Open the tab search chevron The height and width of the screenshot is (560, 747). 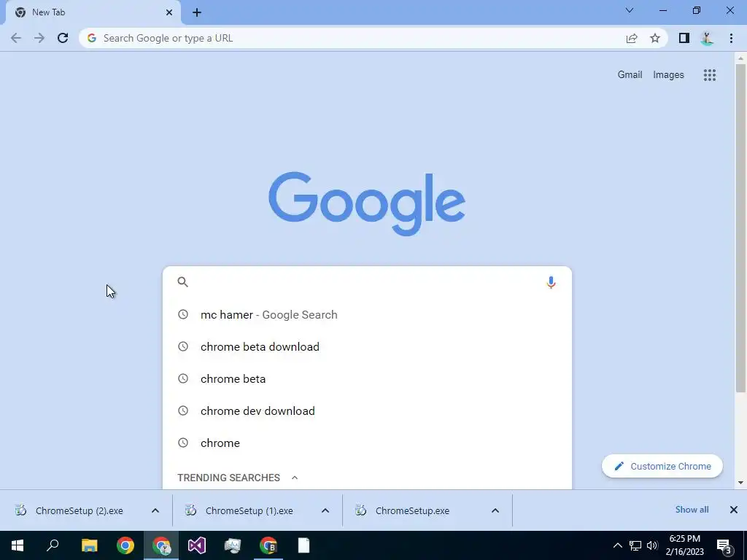[x=630, y=10]
